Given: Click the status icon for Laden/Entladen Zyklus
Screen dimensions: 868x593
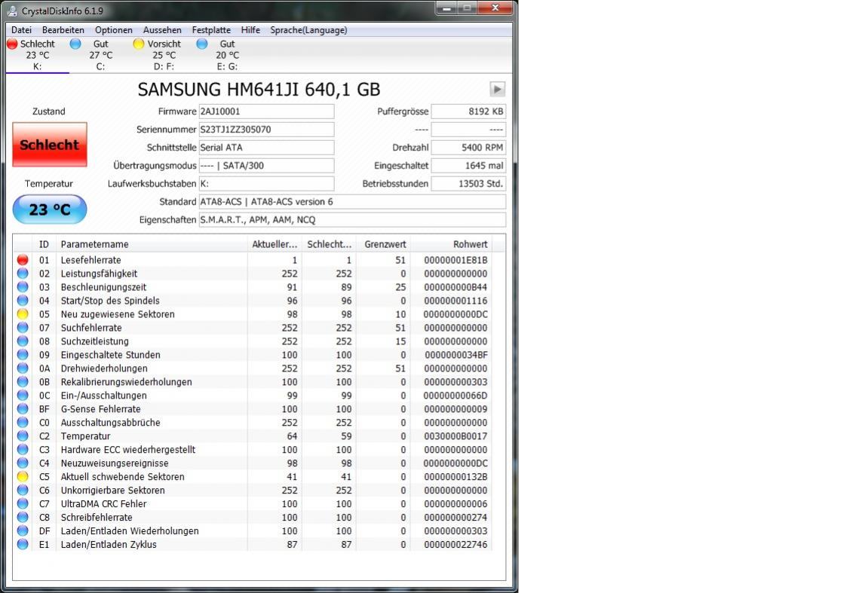Looking at the screenshot, I should pyautogui.click(x=23, y=544).
